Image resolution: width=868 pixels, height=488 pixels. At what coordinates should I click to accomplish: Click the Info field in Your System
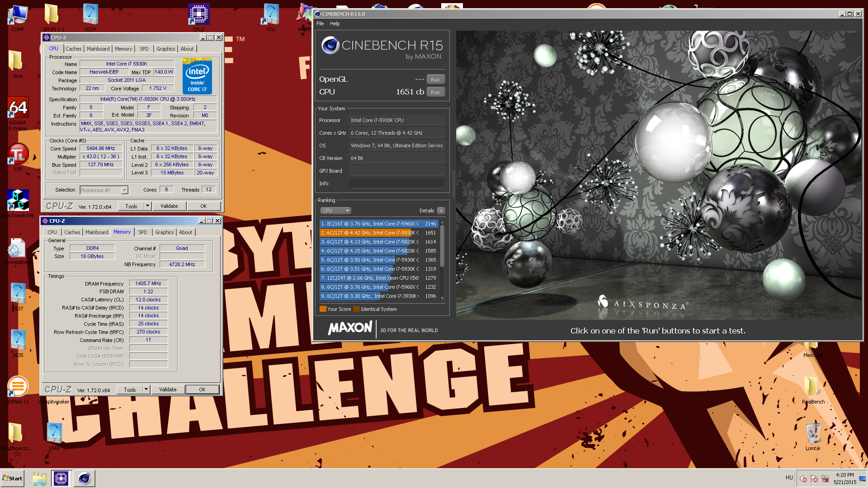point(397,183)
